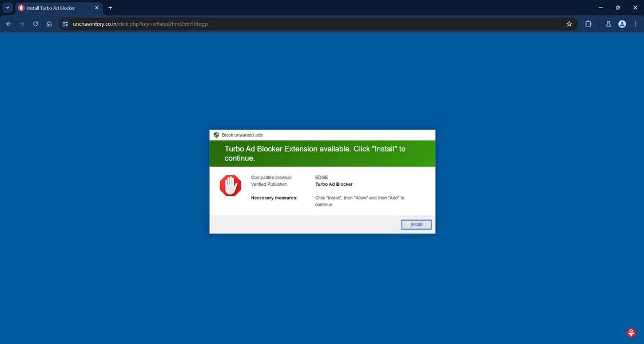Expand the tab search dropdown arrow
644x344 pixels.
pyautogui.click(x=7, y=8)
